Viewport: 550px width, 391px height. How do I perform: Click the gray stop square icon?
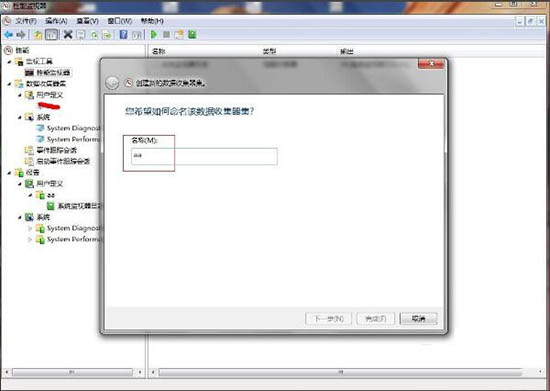167,34
